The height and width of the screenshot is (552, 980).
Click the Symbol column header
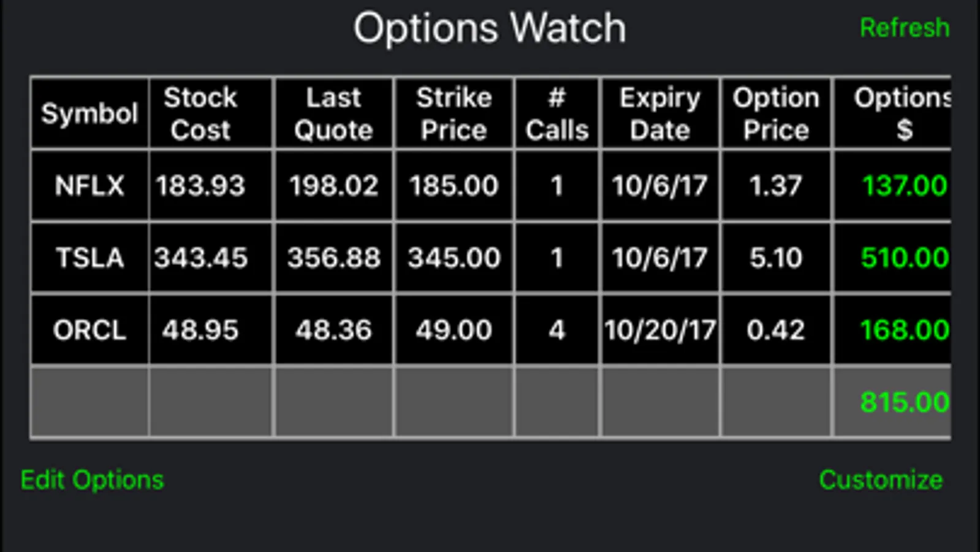(89, 113)
